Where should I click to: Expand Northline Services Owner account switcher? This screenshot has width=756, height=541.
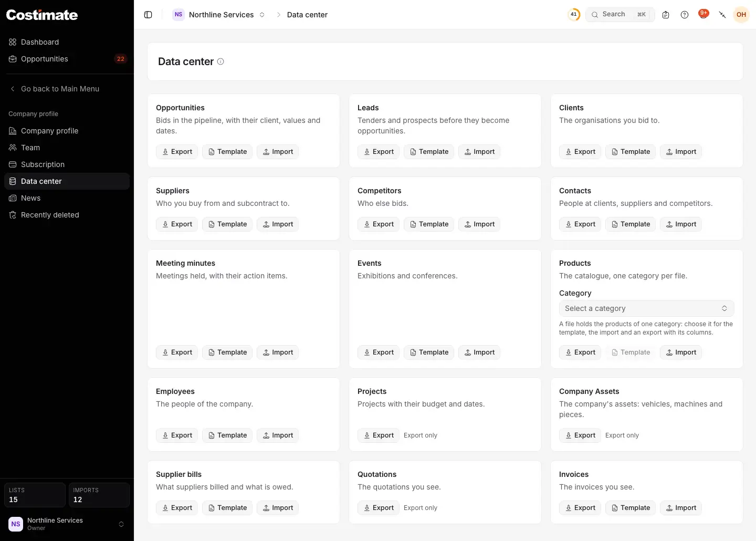pyautogui.click(x=67, y=524)
